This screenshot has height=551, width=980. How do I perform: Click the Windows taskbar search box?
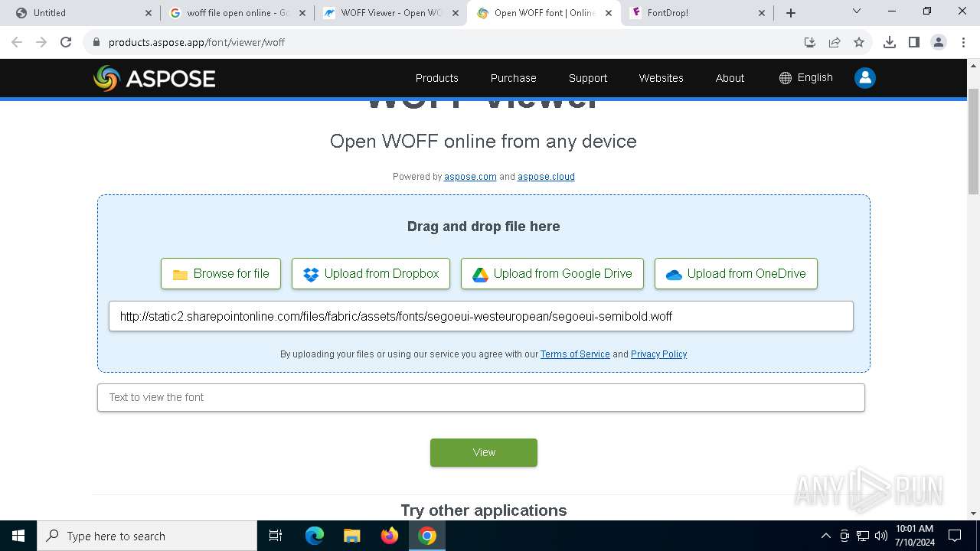point(147,536)
